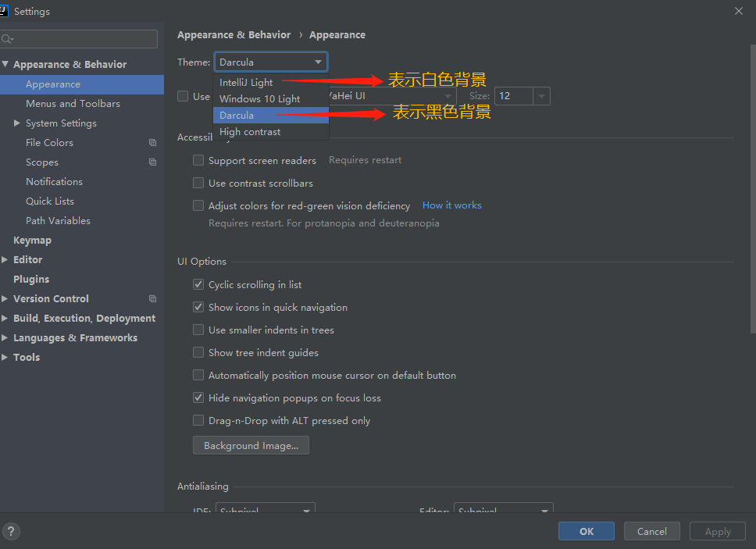
Task: Click the settings search input field
Action: pyautogui.click(x=79, y=39)
